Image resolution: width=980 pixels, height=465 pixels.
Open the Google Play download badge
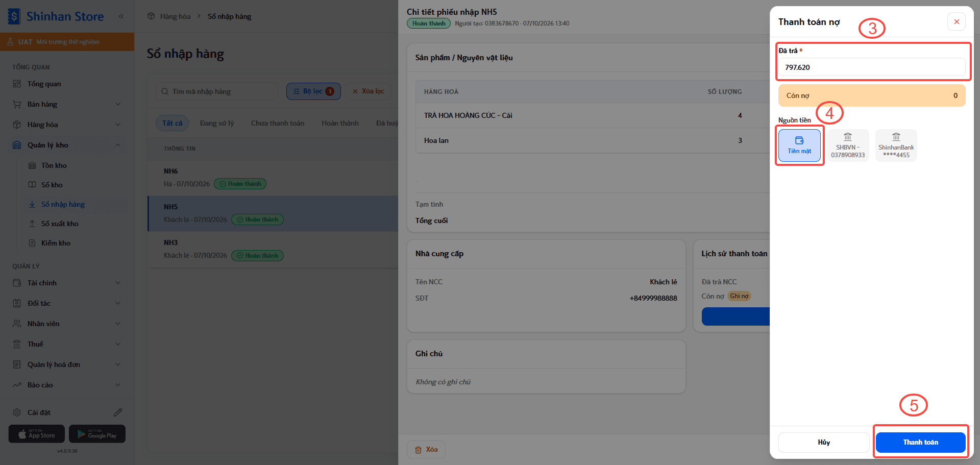[x=97, y=434]
